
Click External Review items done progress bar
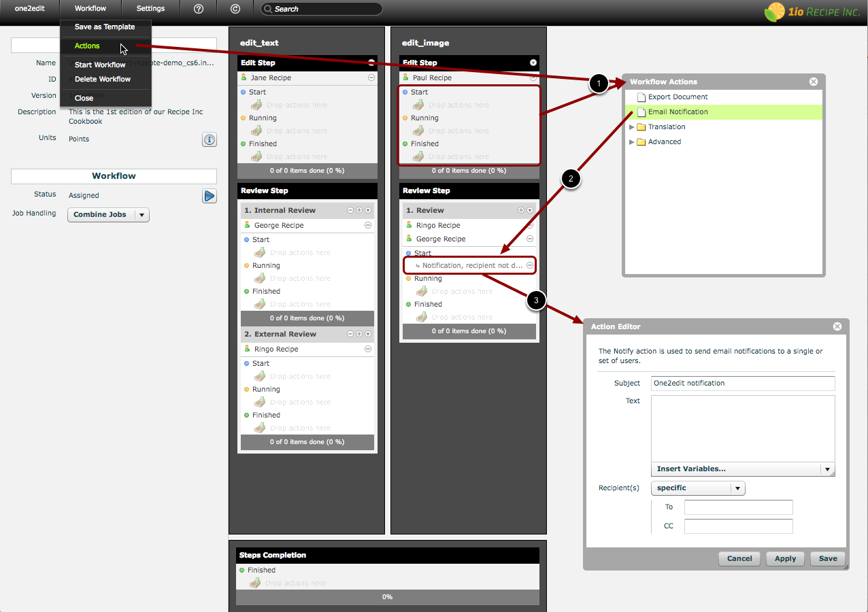(x=306, y=442)
